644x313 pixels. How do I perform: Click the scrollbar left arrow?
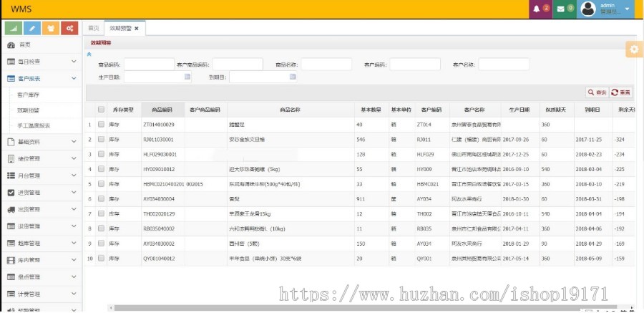[x=110, y=308]
